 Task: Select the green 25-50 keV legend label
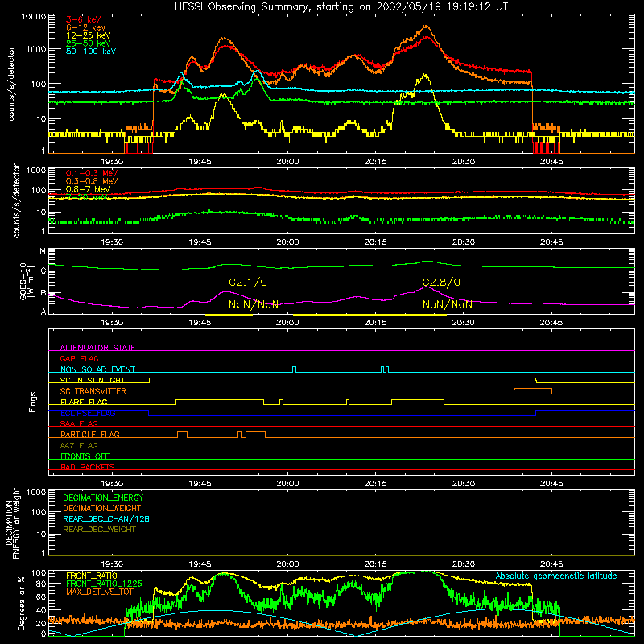click(x=88, y=43)
